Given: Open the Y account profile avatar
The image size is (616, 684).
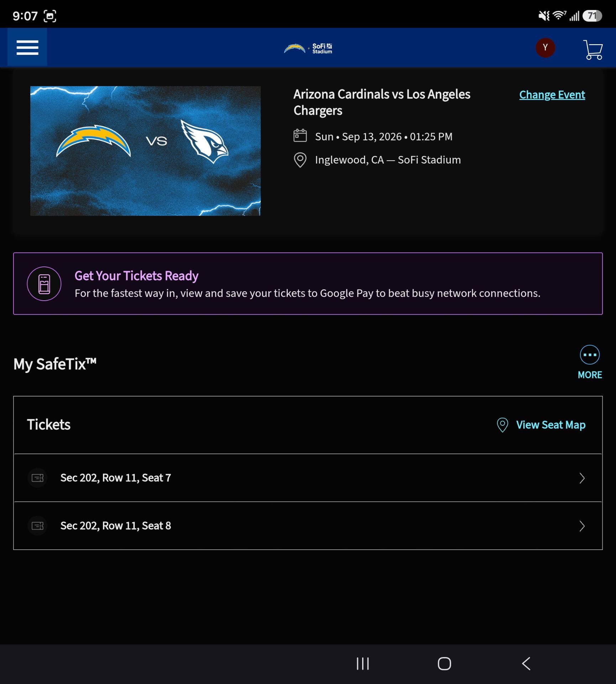Looking at the screenshot, I should (x=545, y=47).
